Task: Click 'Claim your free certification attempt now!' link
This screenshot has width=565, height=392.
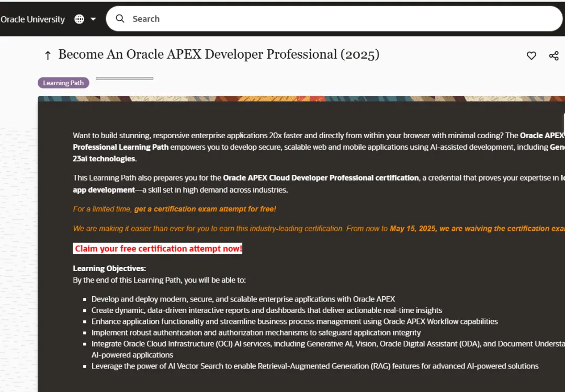Action: 158,249
